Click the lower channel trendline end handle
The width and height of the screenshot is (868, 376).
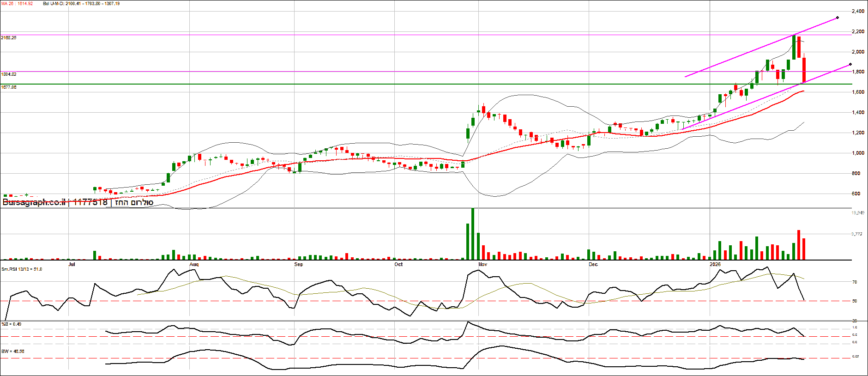[x=850, y=65]
